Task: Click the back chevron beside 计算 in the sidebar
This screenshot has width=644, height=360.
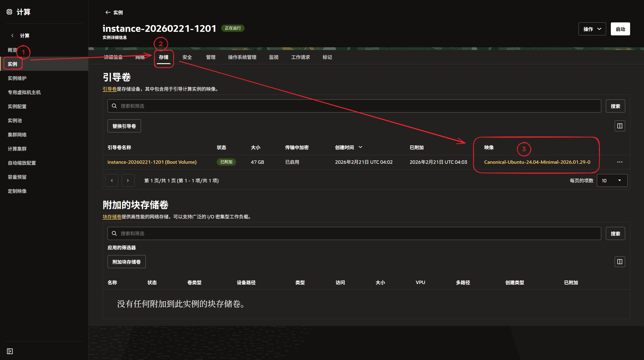Action: (x=12, y=36)
